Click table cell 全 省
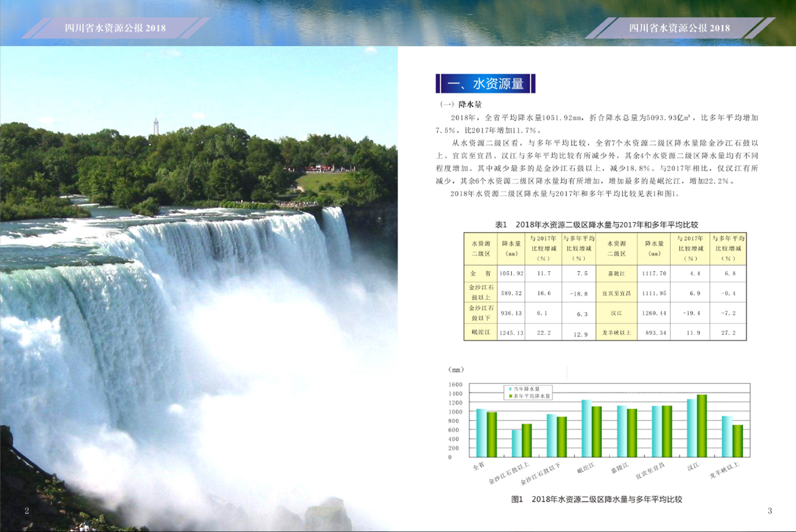Screen dimensions: 796x532 479,274
